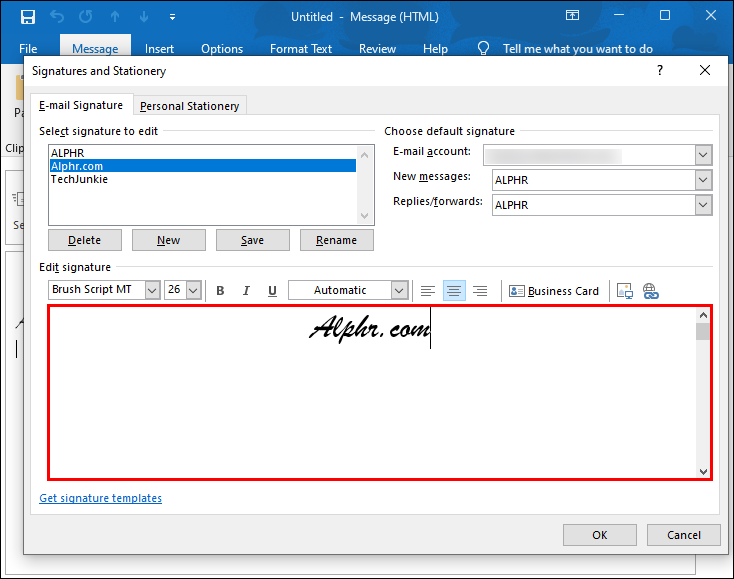This screenshot has height=579, width=734.
Task: Open the Automatic font color dropdown
Action: click(x=399, y=290)
